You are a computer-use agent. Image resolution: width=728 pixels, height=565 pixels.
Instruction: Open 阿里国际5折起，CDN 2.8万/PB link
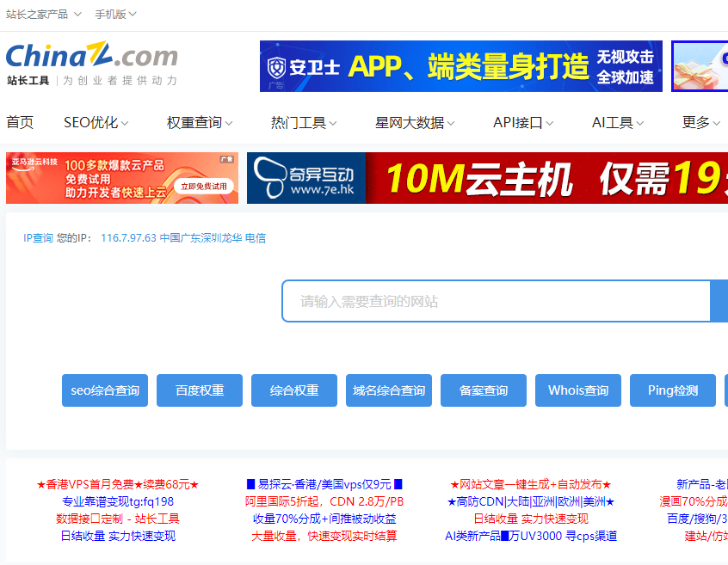point(324,502)
